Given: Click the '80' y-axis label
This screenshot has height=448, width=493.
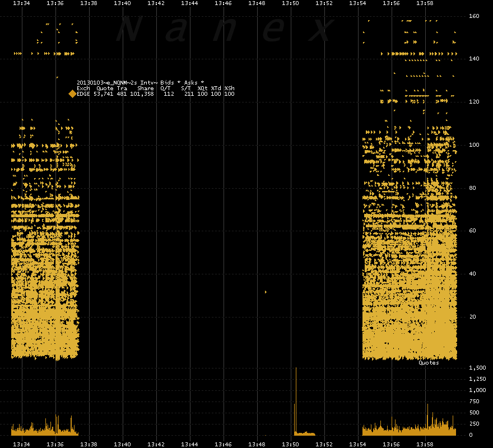Looking at the screenshot, I should 473,188.
